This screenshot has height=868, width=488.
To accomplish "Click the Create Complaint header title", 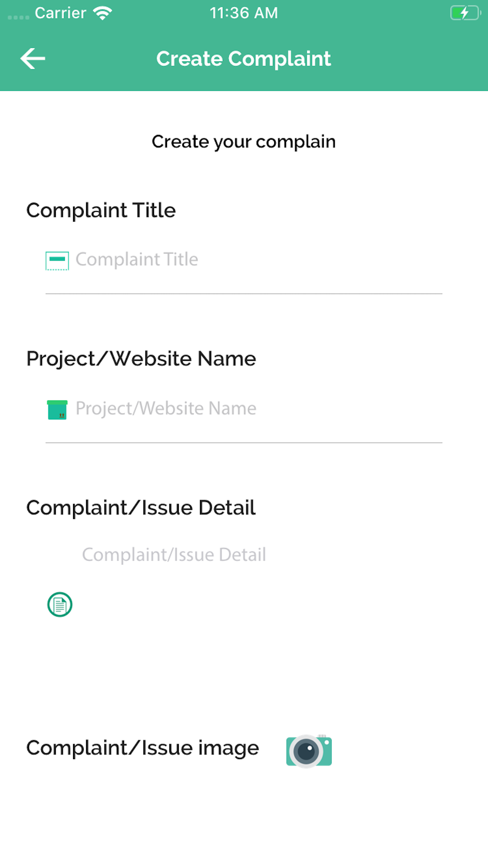I will (x=244, y=58).
